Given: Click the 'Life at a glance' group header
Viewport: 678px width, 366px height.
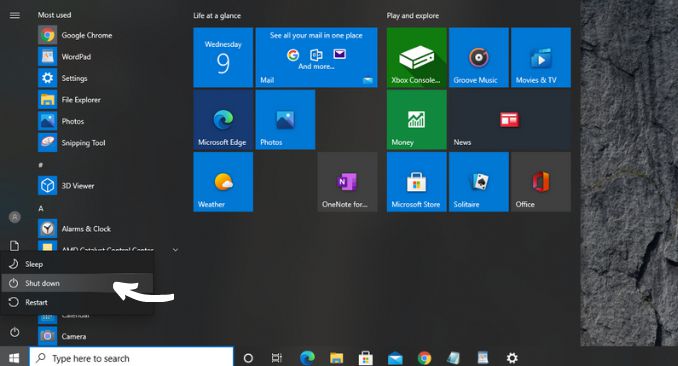Looking at the screenshot, I should tap(217, 16).
